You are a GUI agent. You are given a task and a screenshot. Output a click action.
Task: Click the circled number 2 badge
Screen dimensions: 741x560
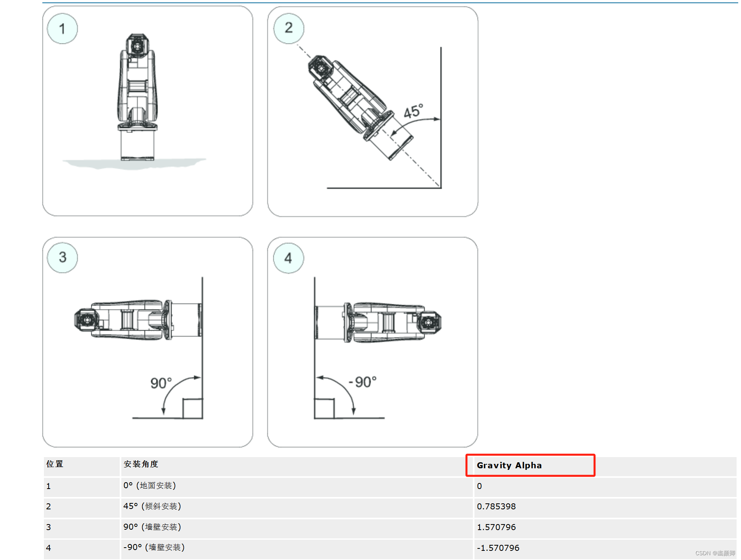(288, 28)
